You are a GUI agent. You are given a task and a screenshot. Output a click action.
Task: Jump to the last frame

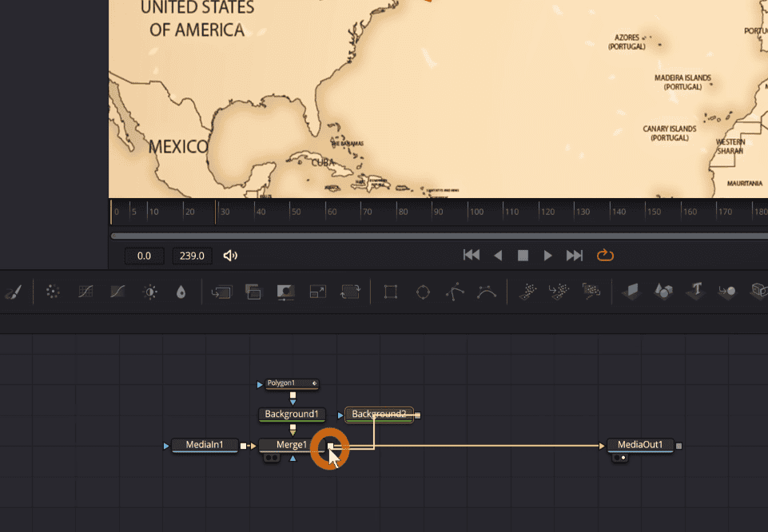(x=575, y=256)
